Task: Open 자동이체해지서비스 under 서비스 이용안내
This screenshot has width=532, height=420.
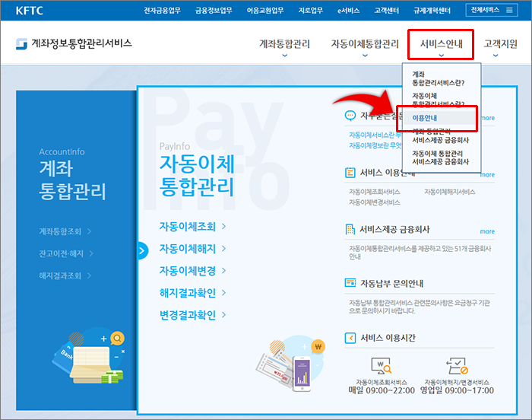Action: tap(450, 192)
